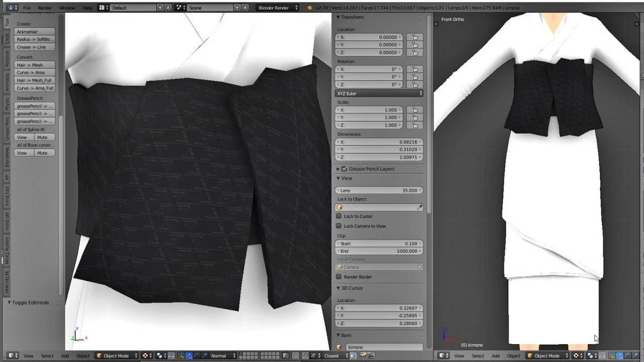Lock the X rotation with its padlock icon
This screenshot has width=644, height=362.
[x=414, y=69]
